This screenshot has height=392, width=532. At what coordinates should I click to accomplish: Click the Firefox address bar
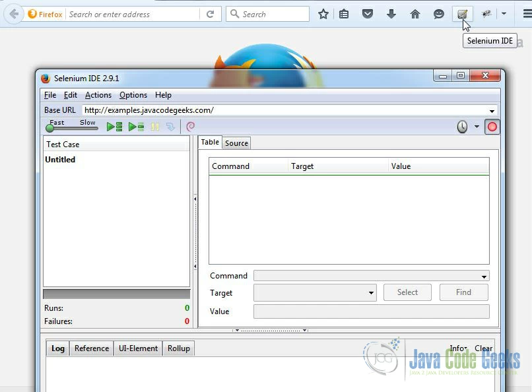132,15
